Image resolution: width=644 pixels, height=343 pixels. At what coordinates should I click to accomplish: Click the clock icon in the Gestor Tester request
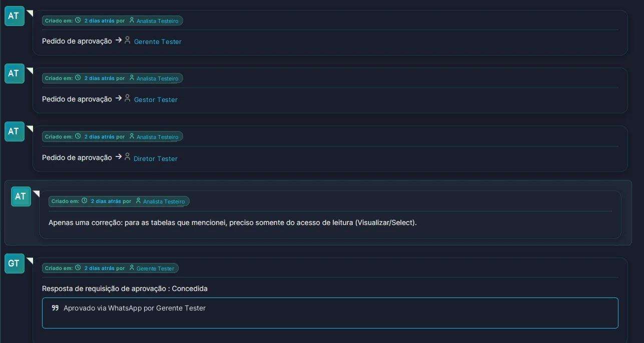[x=78, y=78]
